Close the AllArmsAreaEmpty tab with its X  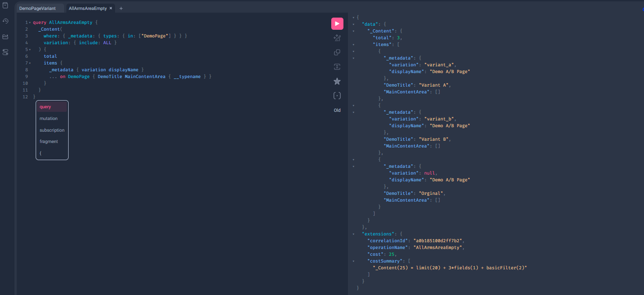[x=111, y=8]
